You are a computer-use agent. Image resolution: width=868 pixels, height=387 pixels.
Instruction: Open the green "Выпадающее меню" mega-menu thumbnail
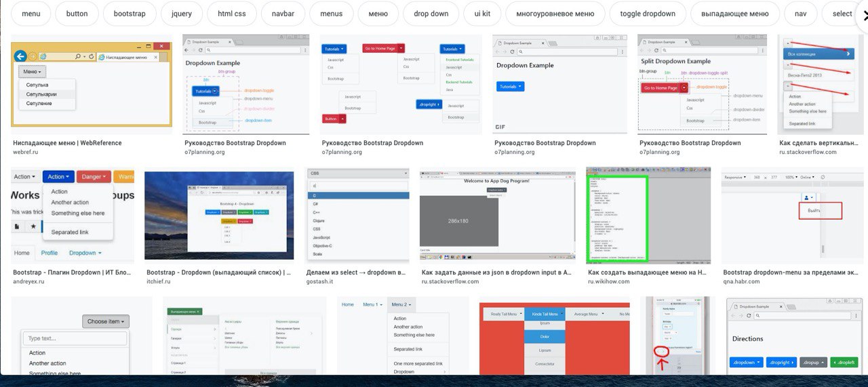click(245, 335)
